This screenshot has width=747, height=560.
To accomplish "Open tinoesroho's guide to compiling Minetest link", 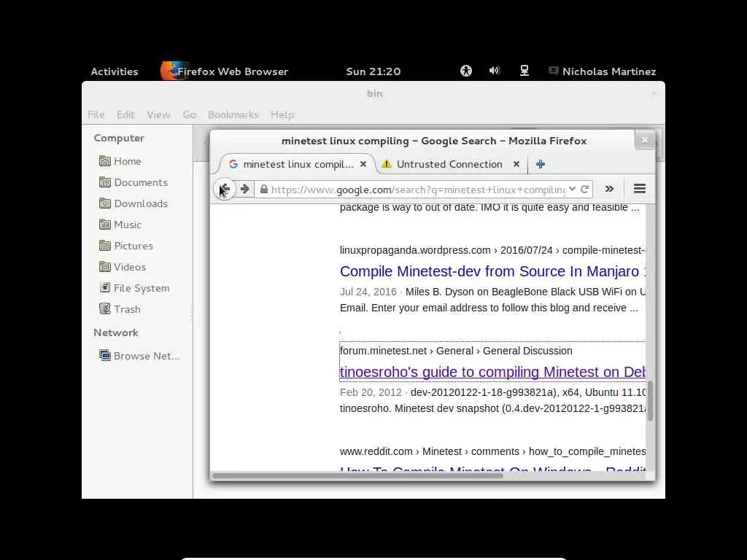I will (x=492, y=372).
